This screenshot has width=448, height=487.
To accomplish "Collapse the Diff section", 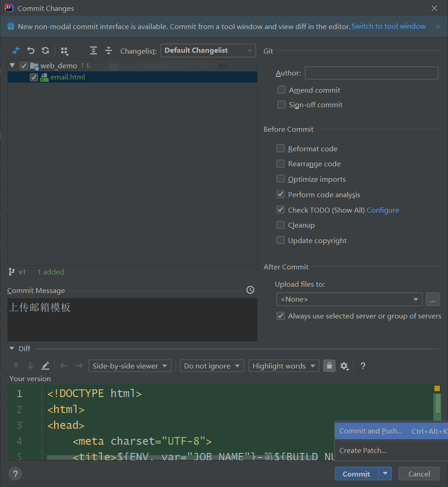I will point(12,348).
